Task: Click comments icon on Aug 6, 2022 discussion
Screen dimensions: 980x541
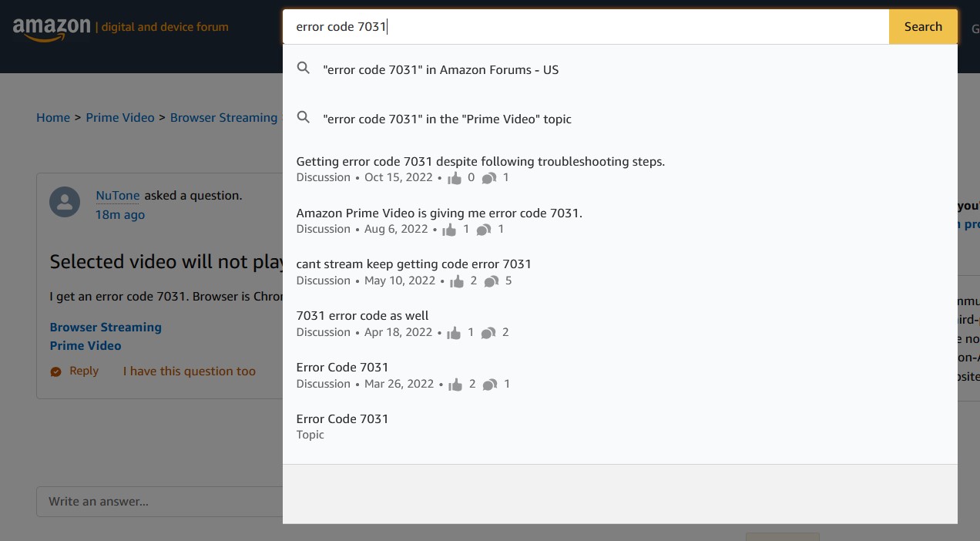Action: [484, 230]
